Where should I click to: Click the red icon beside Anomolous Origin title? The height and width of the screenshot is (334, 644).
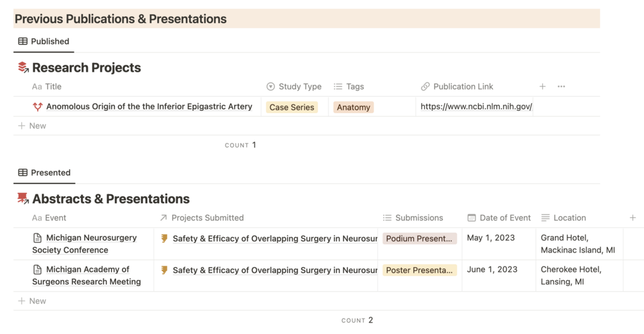tap(38, 107)
